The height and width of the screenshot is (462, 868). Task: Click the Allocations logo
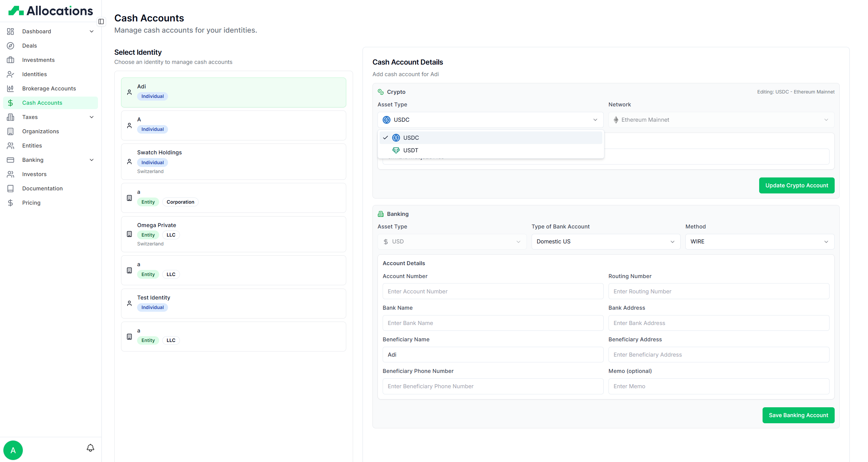click(x=50, y=11)
